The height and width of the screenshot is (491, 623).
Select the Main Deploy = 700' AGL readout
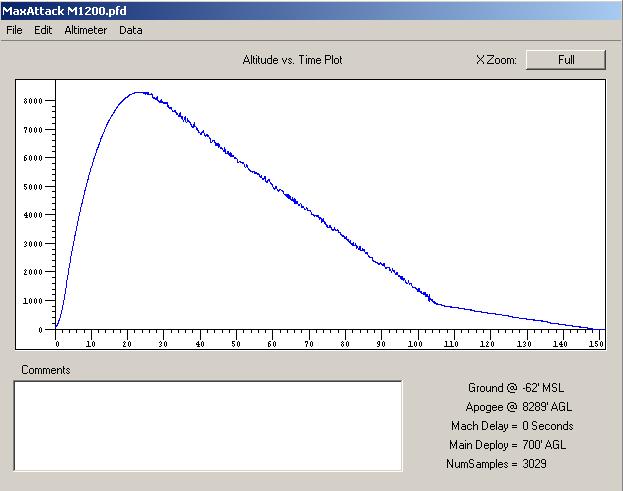508,445
